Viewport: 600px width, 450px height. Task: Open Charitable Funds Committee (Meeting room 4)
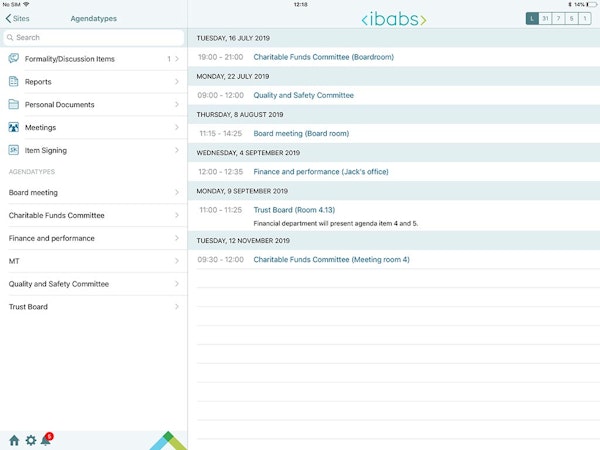pyautogui.click(x=331, y=259)
